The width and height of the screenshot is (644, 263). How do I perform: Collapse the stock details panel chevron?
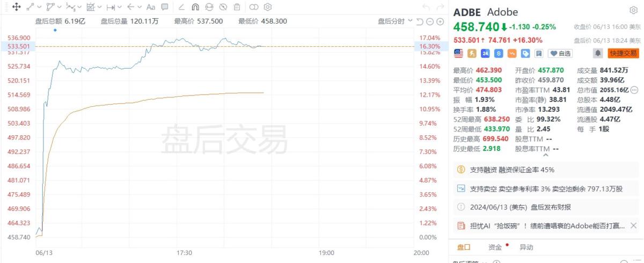point(546,155)
